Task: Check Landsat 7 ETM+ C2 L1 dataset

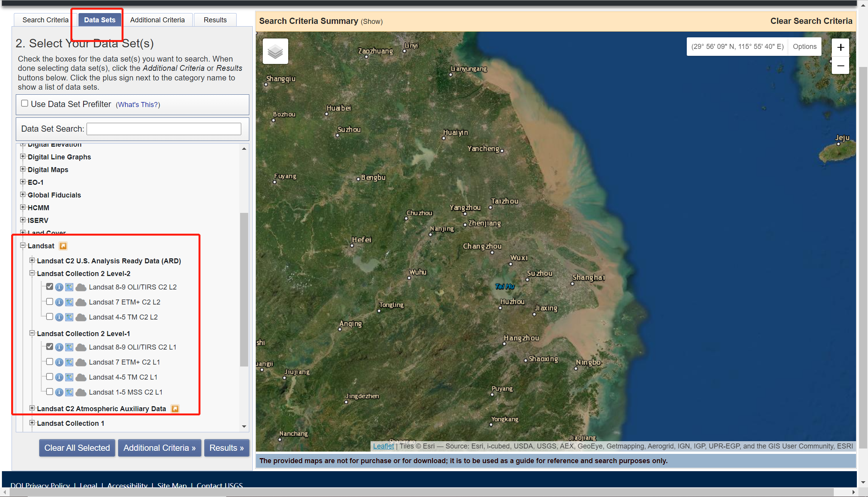Action: (x=50, y=362)
